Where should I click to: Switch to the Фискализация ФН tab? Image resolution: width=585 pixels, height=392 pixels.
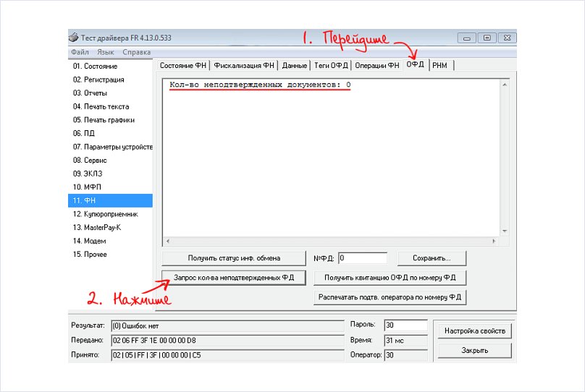tap(244, 65)
